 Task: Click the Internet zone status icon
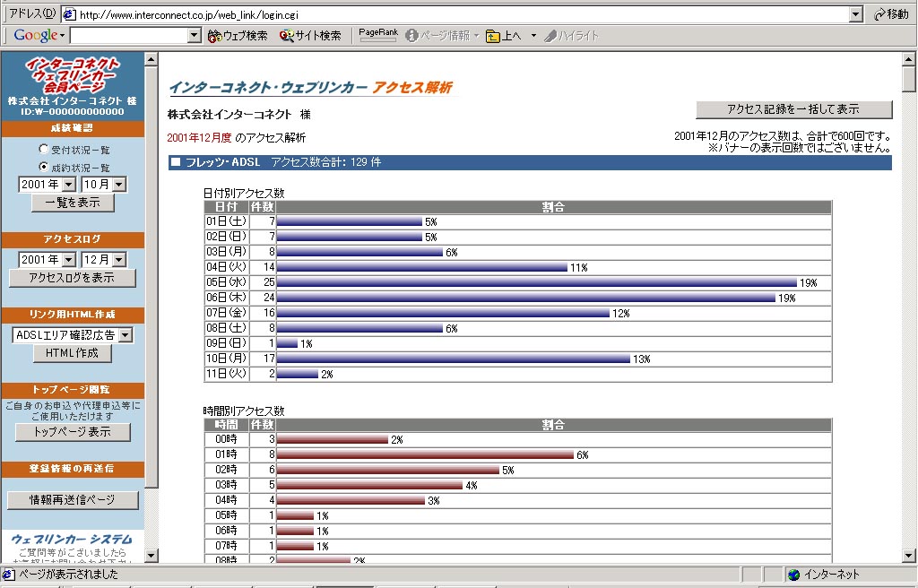point(794,575)
